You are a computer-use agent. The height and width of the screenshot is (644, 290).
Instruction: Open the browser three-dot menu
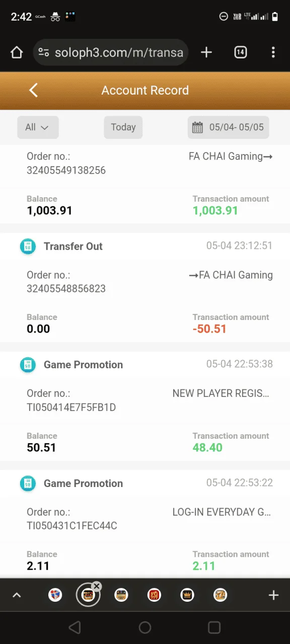(x=273, y=52)
